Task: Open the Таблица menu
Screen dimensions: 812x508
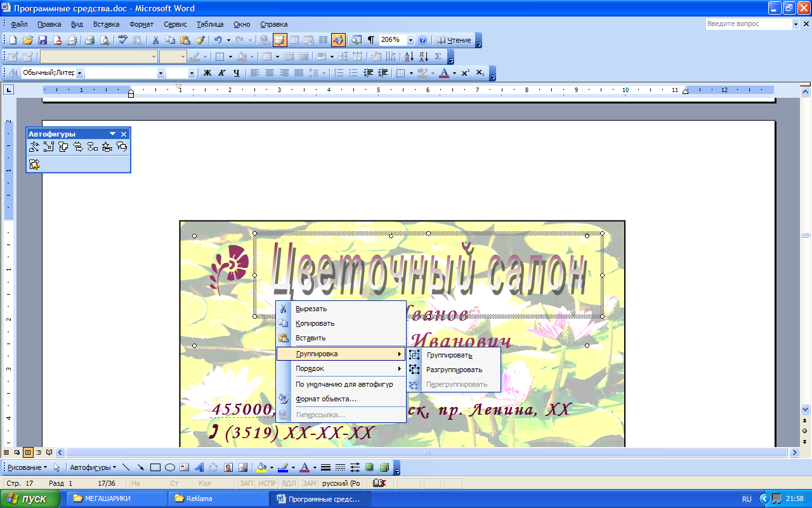Action: [210, 24]
